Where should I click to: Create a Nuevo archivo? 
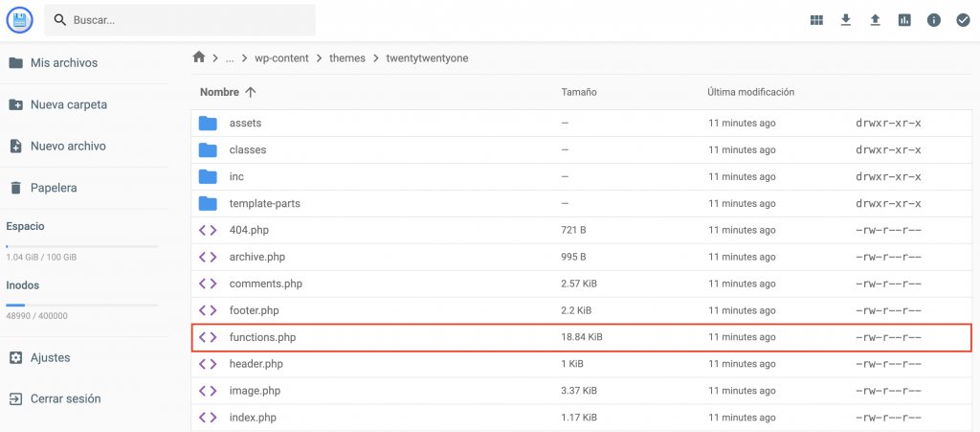pos(67,147)
